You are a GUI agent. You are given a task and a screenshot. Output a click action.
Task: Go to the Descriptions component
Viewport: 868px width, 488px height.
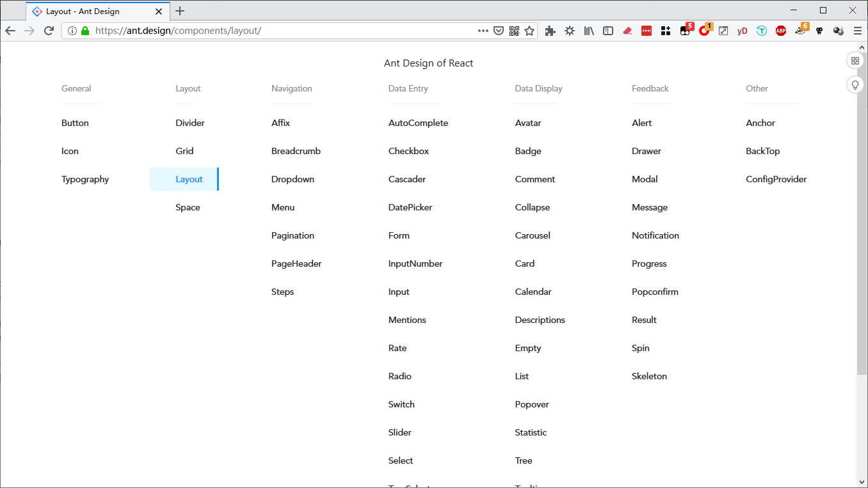pyautogui.click(x=540, y=320)
